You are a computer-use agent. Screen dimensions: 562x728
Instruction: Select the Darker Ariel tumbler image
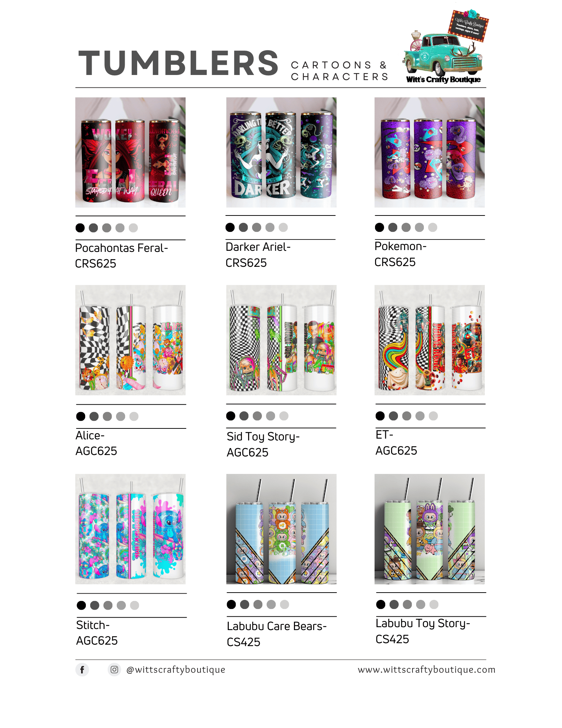pos(281,152)
